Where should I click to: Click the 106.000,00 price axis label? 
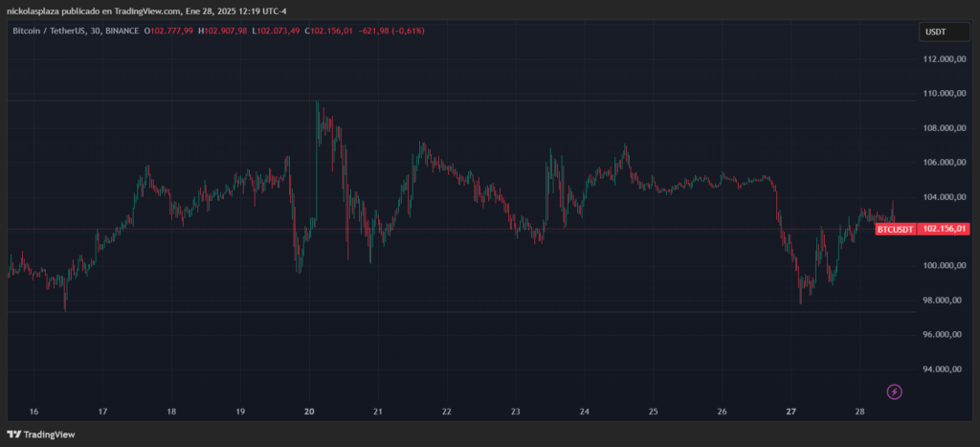click(x=945, y=163)
